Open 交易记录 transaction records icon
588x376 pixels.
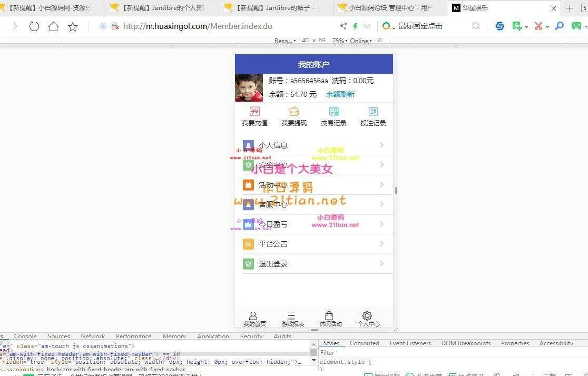[x=334, y=112]
